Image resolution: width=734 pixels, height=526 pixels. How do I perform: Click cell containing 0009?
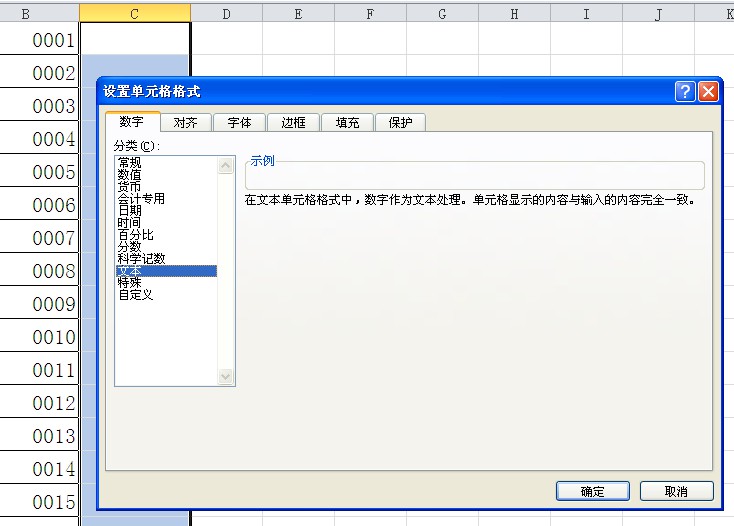pos(39,302)
